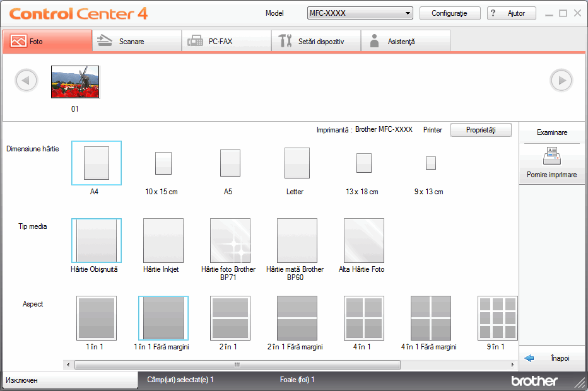Choose 4 în 1 Fără margini layout

tap(431, 318)
